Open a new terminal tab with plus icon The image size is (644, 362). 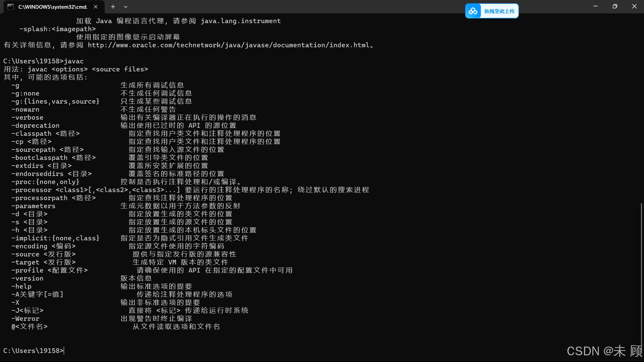pos(113,7)
